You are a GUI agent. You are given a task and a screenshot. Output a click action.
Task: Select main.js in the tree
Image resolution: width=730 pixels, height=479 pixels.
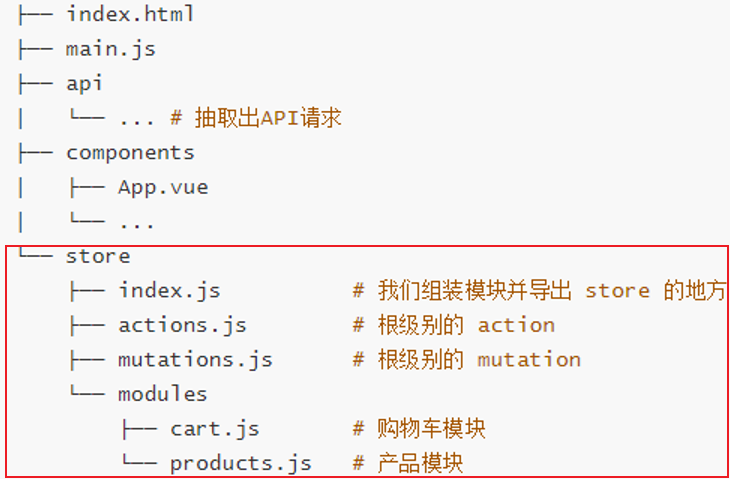pyautogui.click(x=110, y=48)
